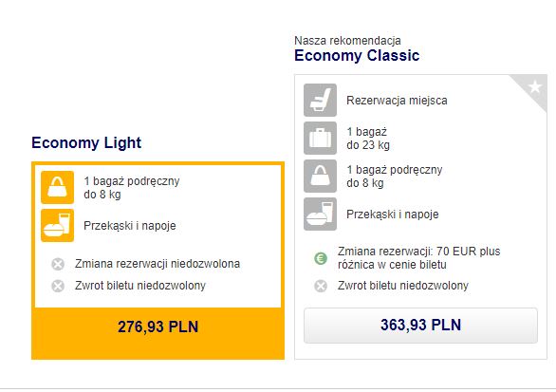556x392 pixels.
Task: Click the Zmiana rezerwacji 70 EUR text
Action: [418, 258]
